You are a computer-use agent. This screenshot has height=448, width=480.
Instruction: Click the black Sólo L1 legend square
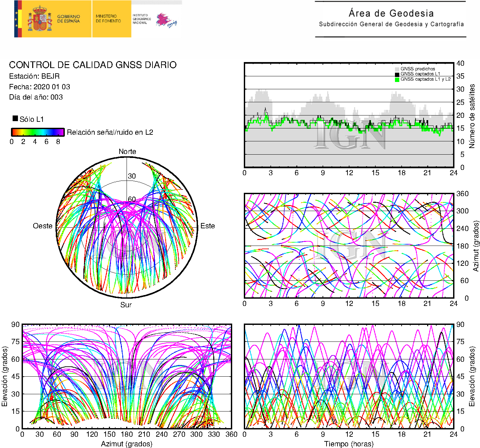pyautogui.click(x=15, y=118)
